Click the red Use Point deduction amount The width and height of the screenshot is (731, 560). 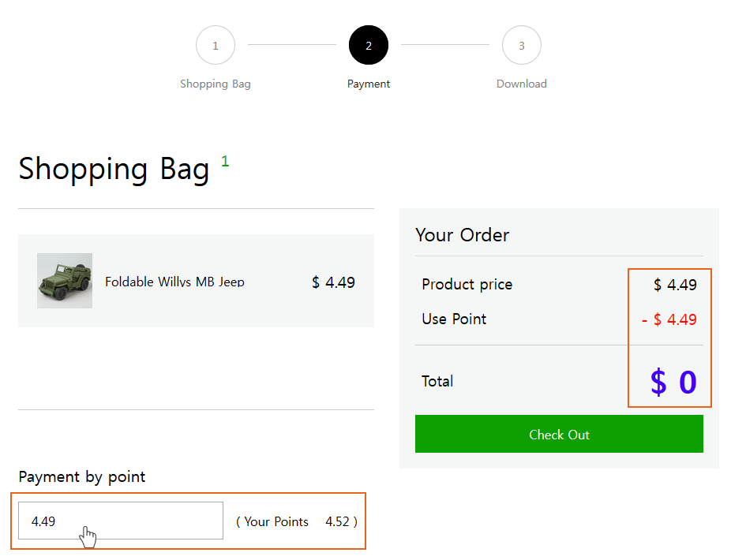(669, 319)
